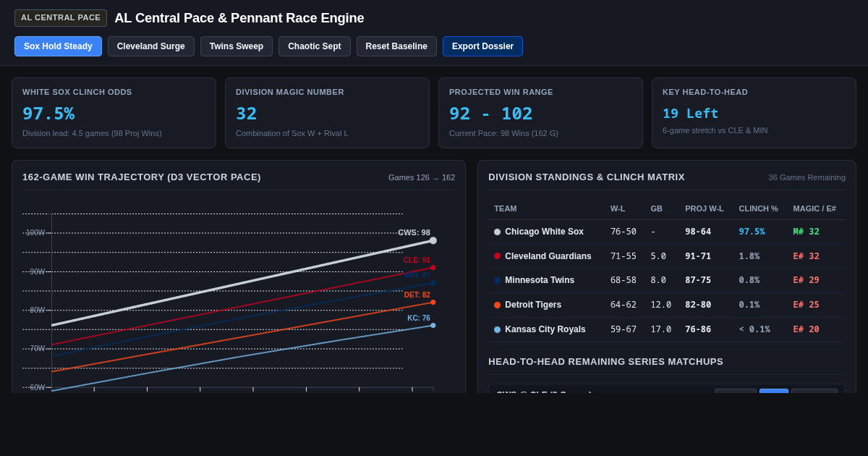The image size is (868, 456).
Task: Choose the Chaotic Sept scenario
Action: click(315, 46)
